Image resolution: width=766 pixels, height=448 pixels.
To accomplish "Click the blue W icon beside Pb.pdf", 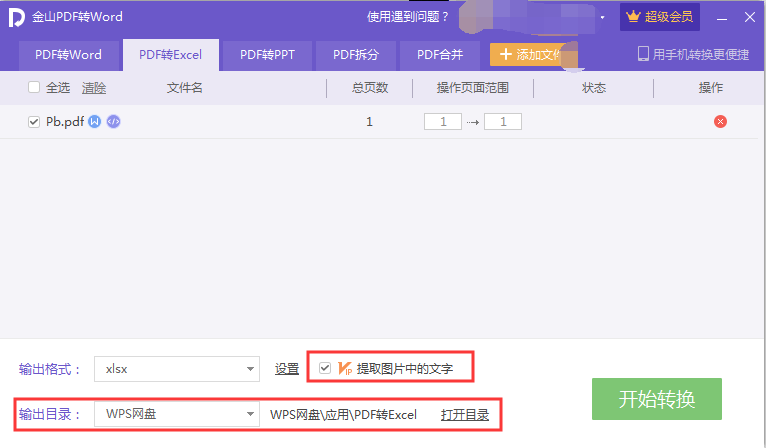I will (95, 122).
